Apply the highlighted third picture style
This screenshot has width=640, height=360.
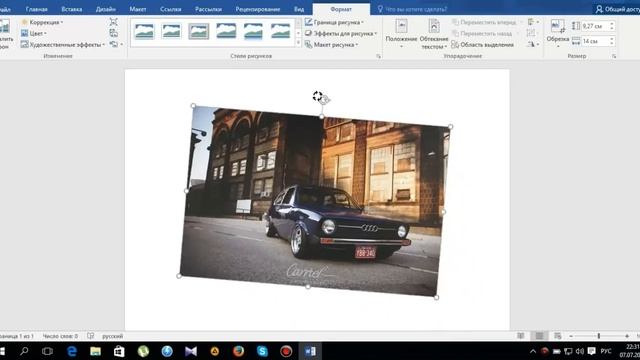pyautogui.click(x=198, y=31)
